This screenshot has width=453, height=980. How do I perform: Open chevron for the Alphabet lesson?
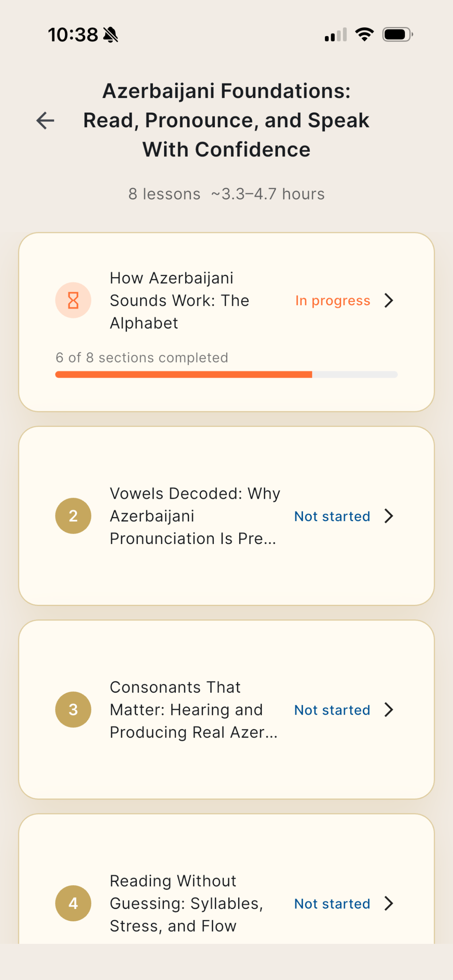click(x=388, y=300)
